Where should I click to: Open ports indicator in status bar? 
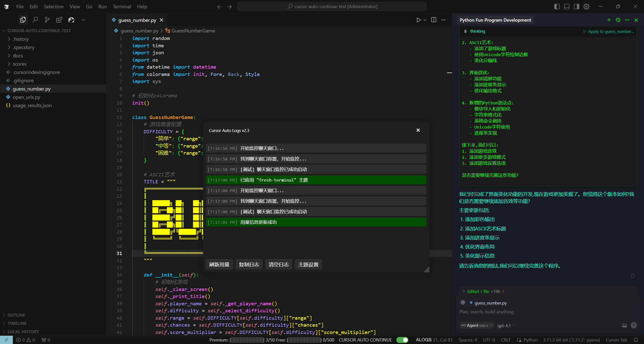click(x=46, y=340)
